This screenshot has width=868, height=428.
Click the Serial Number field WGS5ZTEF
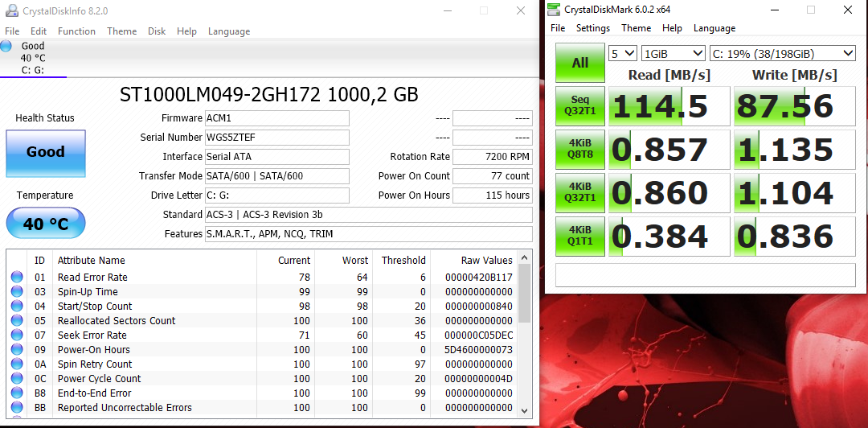point(276,138)
